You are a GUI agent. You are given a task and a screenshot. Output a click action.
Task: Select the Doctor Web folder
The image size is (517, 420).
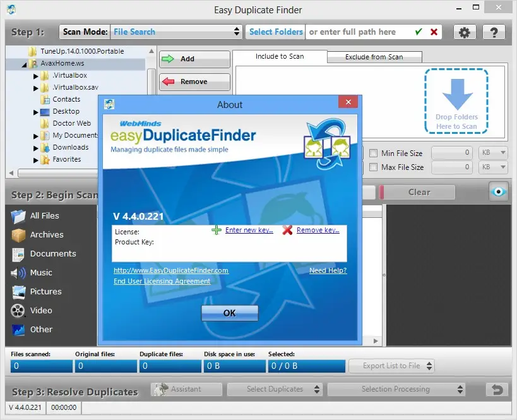[71, 123]
